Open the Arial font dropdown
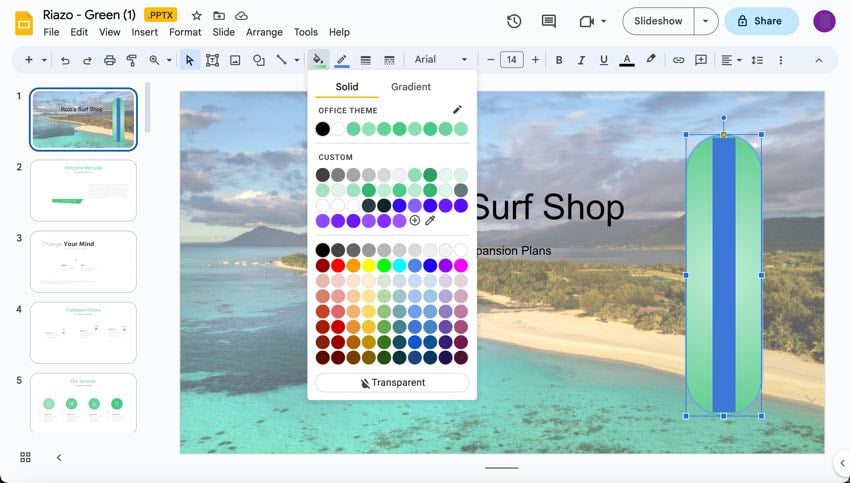The height and width of the screenshot is (483, 850). pos(440,60)
